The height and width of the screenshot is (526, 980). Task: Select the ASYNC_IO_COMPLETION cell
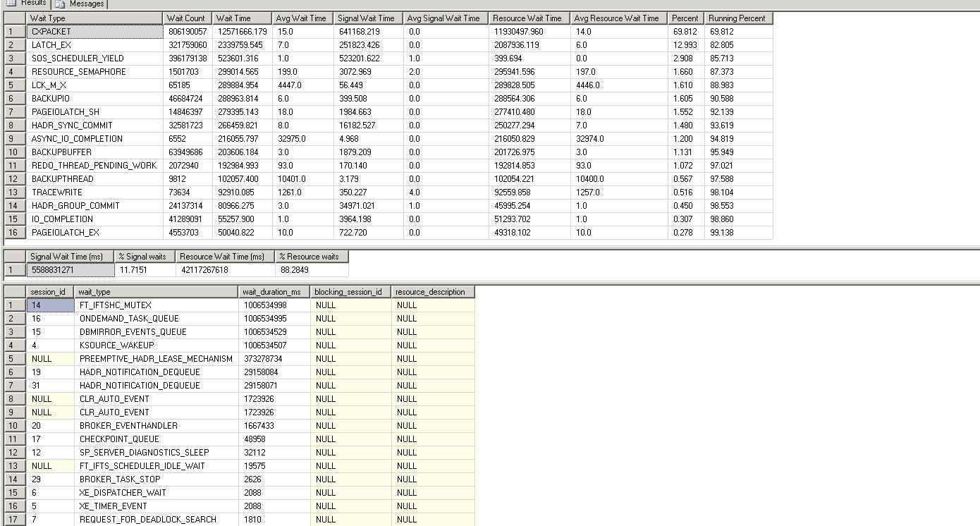pyautogui.click(x=94, y=139)
